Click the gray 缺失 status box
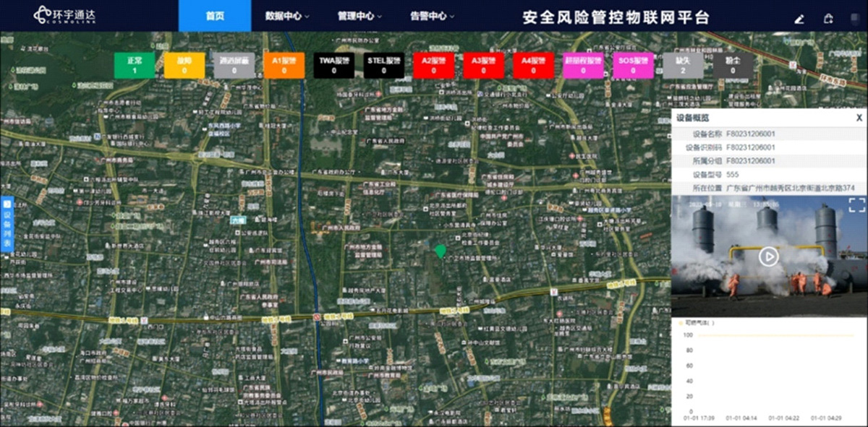The width and height of the screenshot is (868, 427). [x=683, y=65]
